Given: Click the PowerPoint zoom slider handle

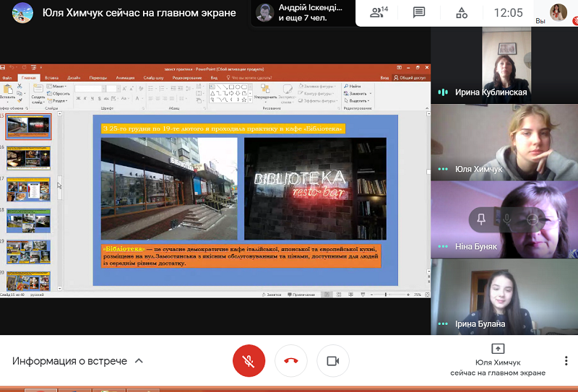Looking at the screenshot, I should click(x=386, y=295).
